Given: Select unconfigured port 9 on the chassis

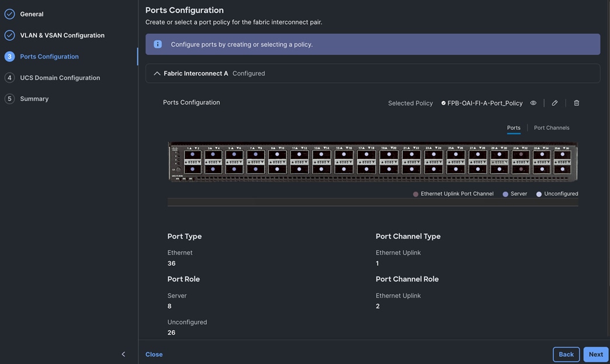Looking at the screenshot, I should [x=277, y=154].
